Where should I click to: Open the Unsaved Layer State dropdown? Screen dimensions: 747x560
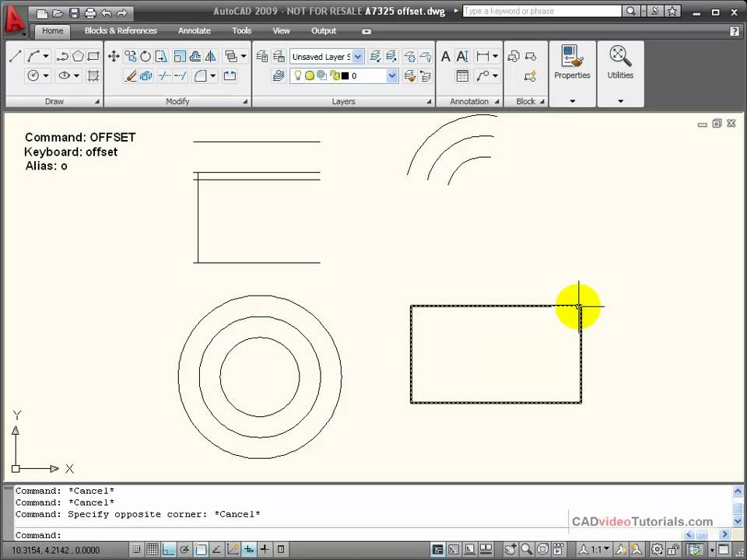pos(358,57)
